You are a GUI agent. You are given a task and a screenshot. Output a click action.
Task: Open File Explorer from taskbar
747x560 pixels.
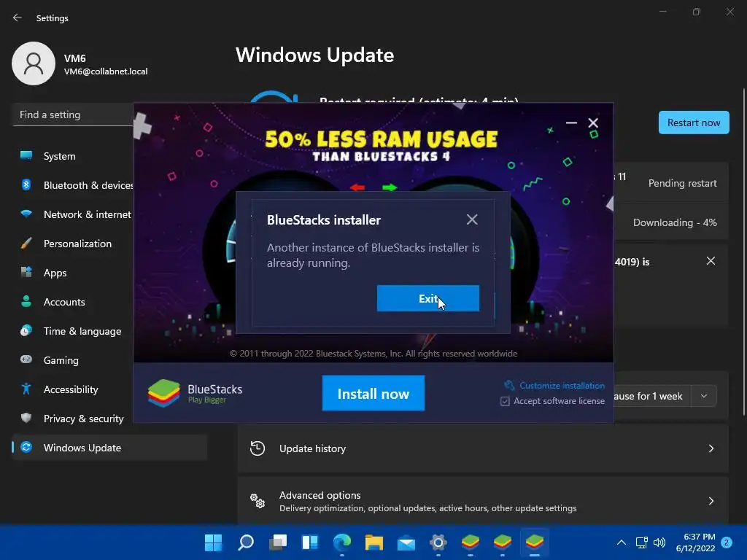pyautogui.click(x=374, y=542)
